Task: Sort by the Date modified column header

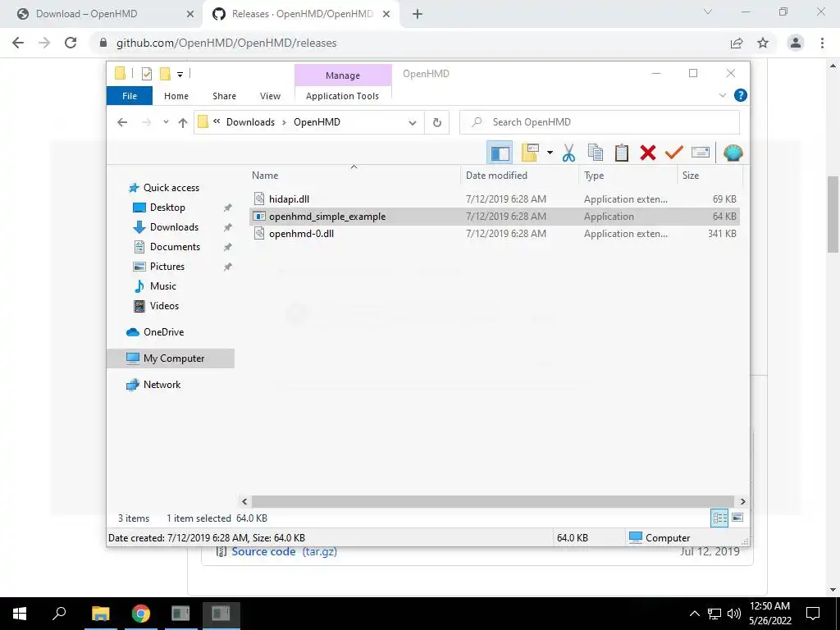Action: pos(519,176)
